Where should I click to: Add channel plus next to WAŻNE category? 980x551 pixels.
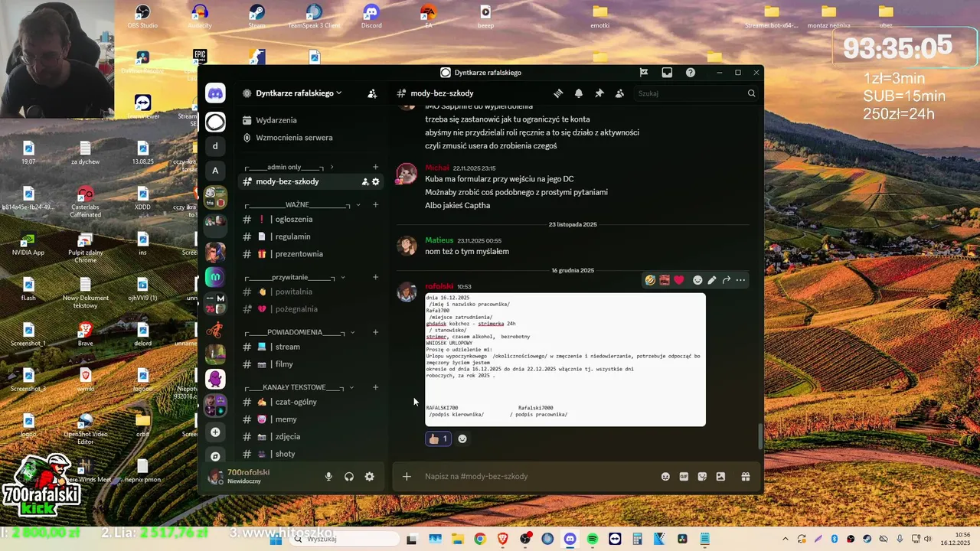pos(375,204)
